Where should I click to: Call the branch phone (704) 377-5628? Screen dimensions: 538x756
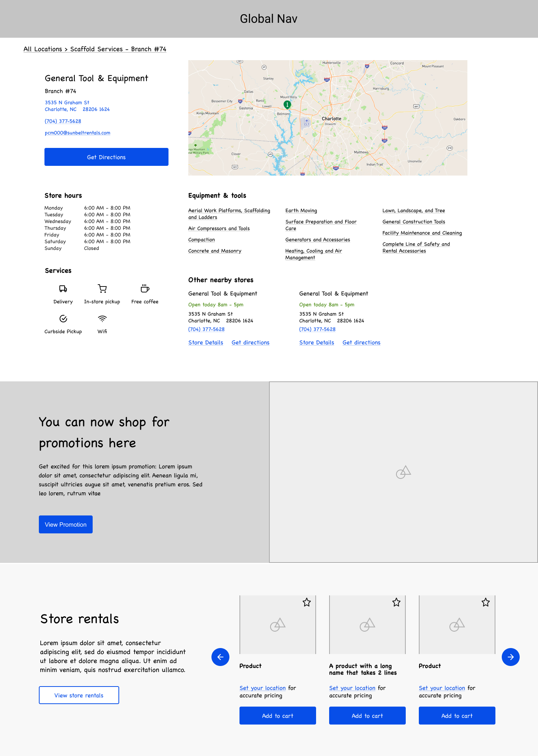(x=63, y=121)
